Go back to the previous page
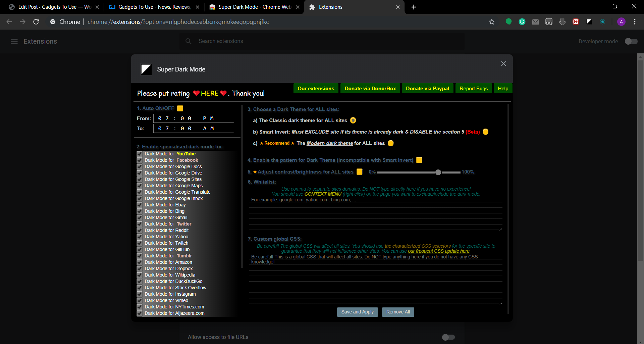This screenshot has width=644, height=344. pos(9,22)
